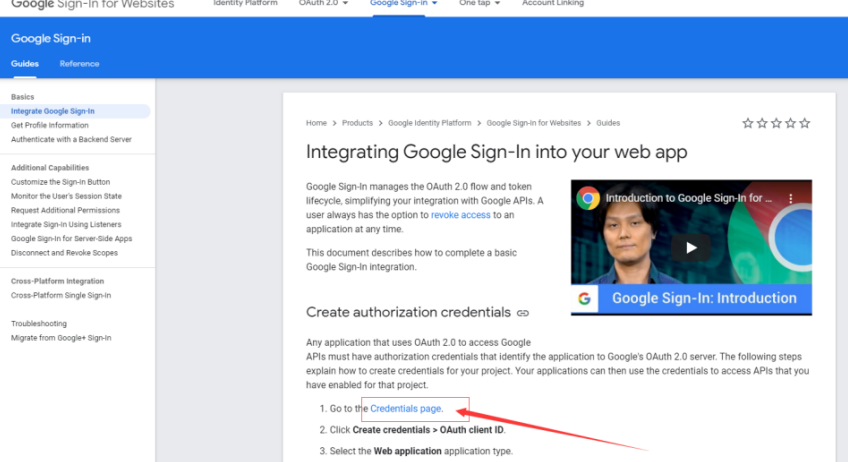Click the Create authorization credentials heading

pos(408,313)
